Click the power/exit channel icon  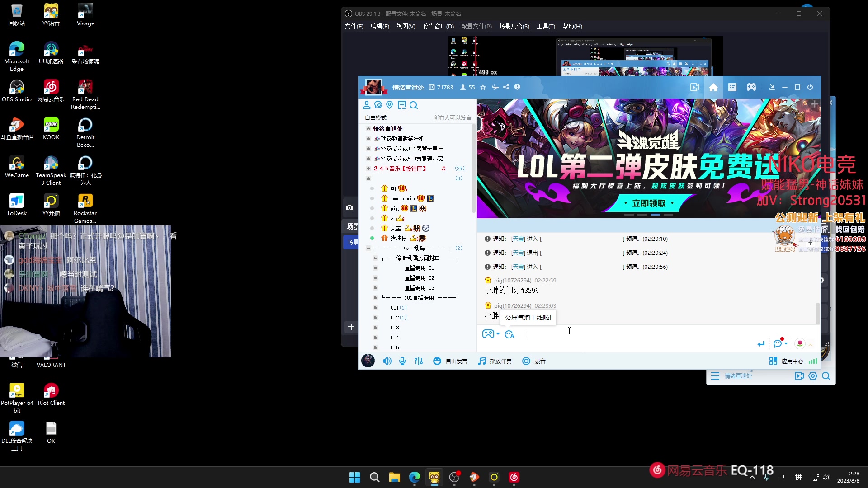[x=810, y=87]
